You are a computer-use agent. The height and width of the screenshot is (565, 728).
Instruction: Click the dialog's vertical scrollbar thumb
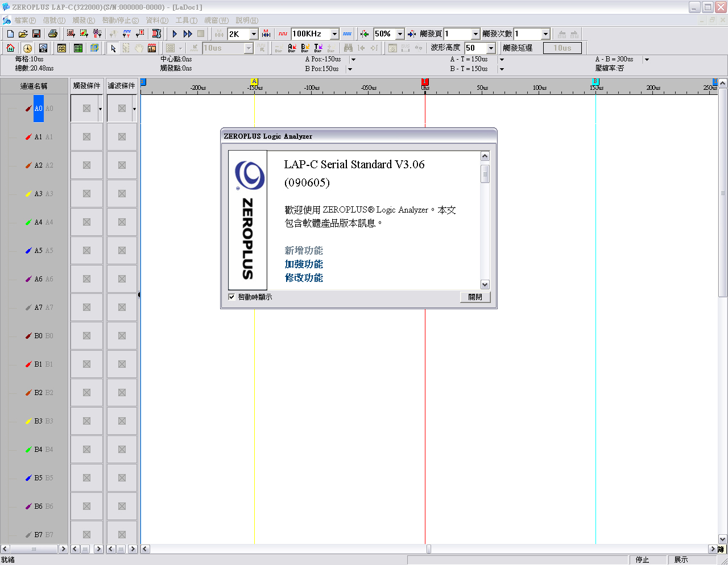click(x=485, y=173)
